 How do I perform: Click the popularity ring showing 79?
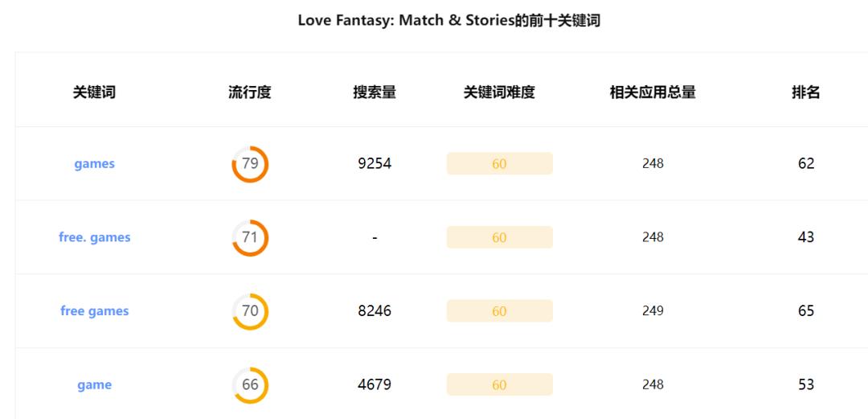250,164
